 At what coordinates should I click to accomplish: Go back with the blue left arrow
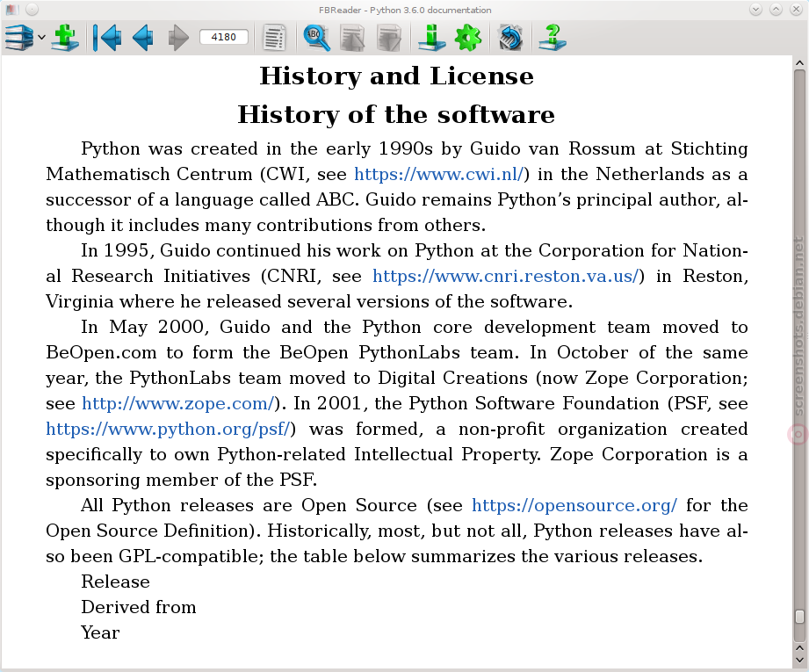click(143, 38)
